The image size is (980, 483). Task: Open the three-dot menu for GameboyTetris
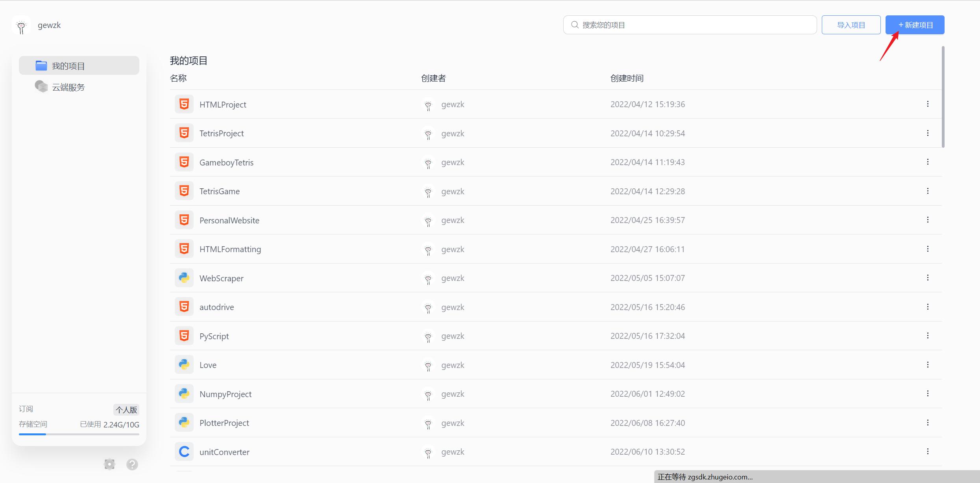pos(928,162)
